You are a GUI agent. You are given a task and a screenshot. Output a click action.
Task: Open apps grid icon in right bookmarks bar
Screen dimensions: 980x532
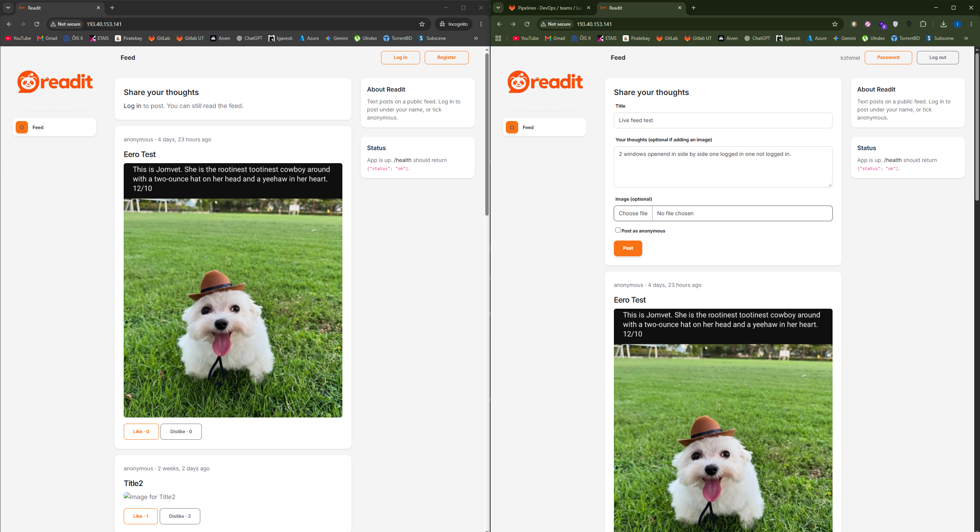pyautogui.click(x=498, y=38)
